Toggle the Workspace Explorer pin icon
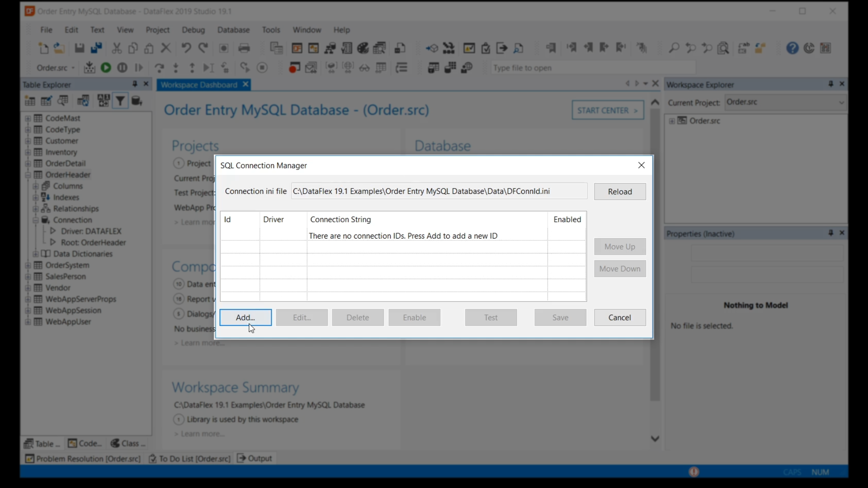The height and width of the screenshot is (488, 868). click(830, 84)
